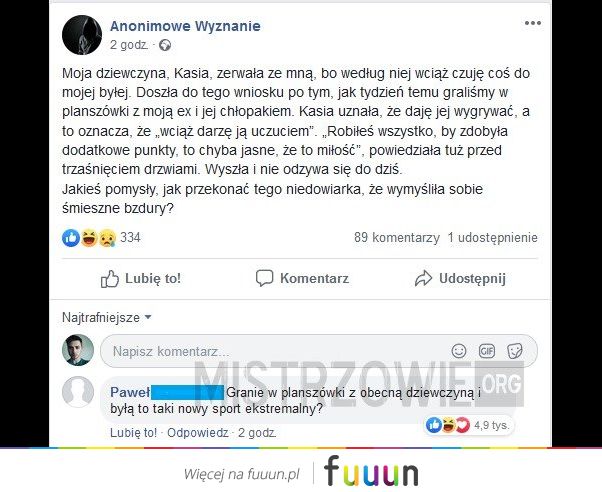Image resolution: width=602 pixels, height=492 pixels.
Task: Click Odpowiedz under Paweł's comment
Action: (198, 433)
